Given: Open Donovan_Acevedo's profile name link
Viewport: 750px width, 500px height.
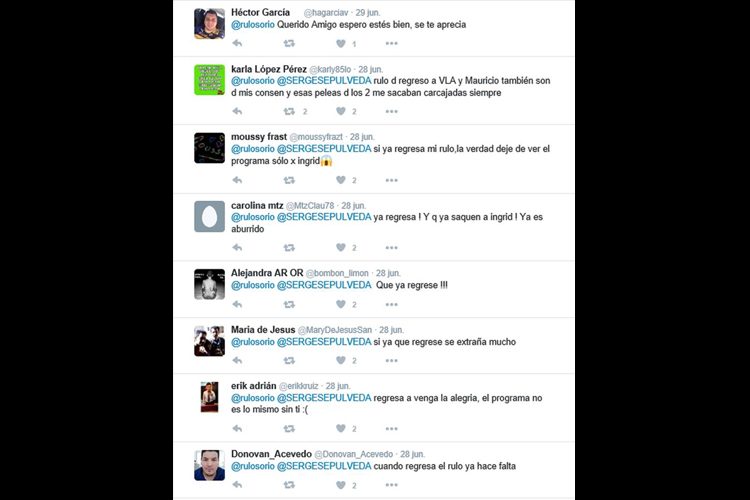Looking at the screenshot, I should pyautogui.click(x=271, y=454).
